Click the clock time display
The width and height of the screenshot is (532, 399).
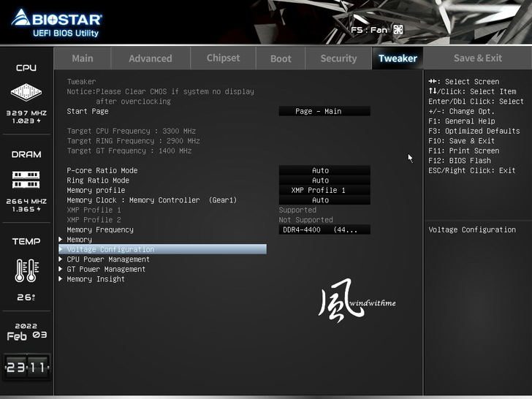tap(26, 368)
